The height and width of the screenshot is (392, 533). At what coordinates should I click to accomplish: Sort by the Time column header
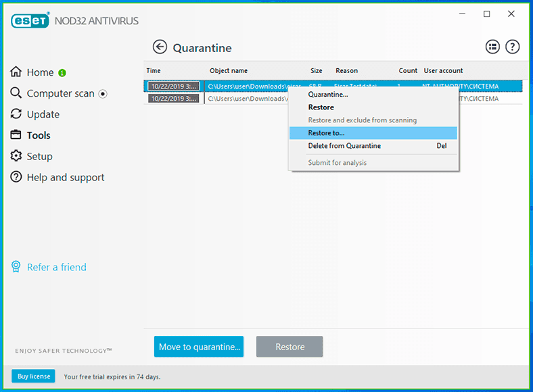click(154, 71)
